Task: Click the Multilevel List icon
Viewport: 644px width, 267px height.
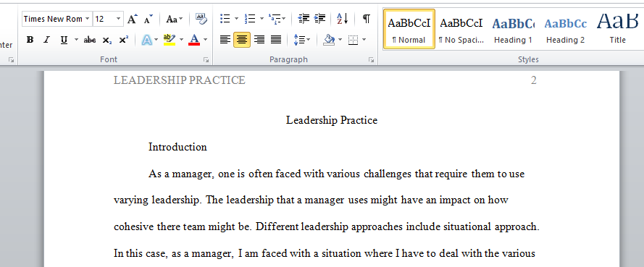Action: pyautogui.click(x=275, y=19)
